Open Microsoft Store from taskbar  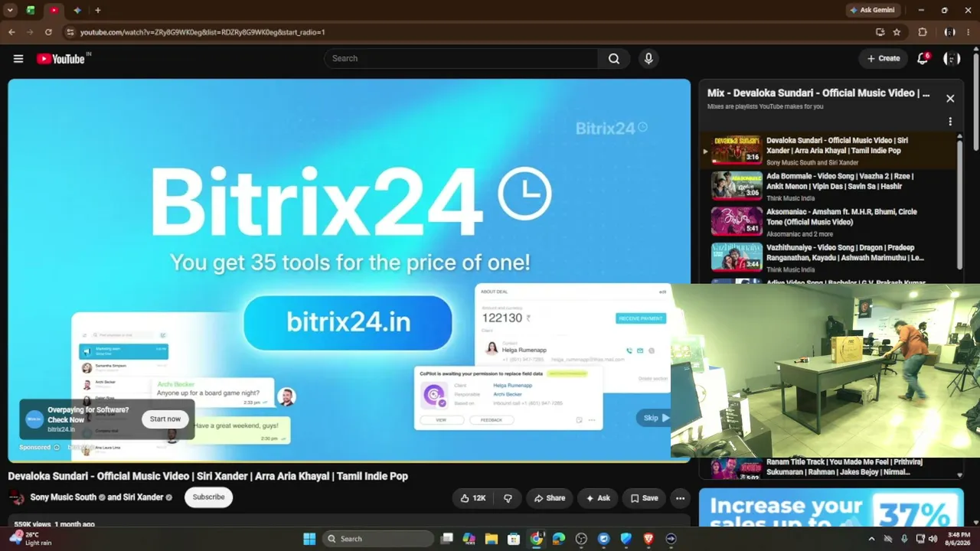click(514, 539)
